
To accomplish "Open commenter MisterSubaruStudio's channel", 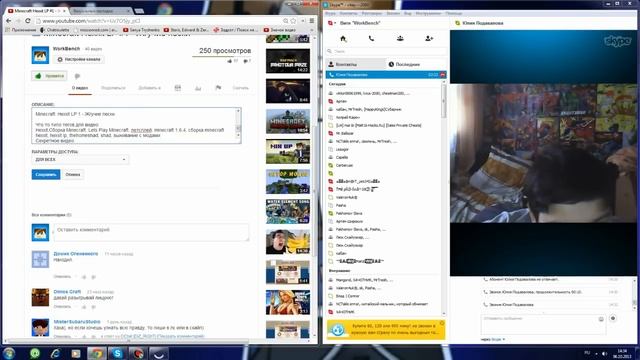I will pos(77,322).
